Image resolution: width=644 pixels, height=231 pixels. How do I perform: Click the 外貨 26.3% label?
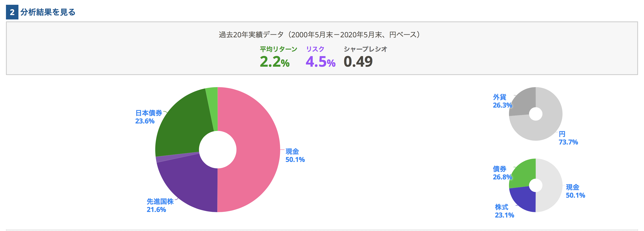click(502, 101)
